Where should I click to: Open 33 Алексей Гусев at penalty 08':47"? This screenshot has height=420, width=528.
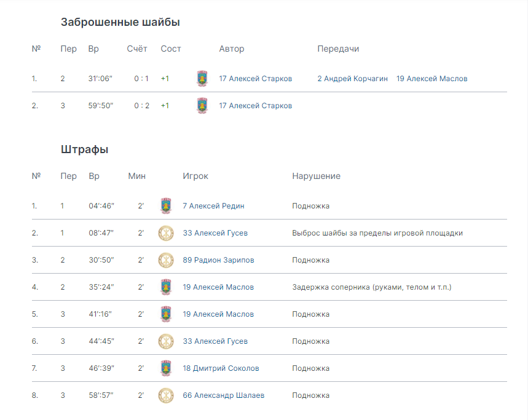click(x=215, y=233)
